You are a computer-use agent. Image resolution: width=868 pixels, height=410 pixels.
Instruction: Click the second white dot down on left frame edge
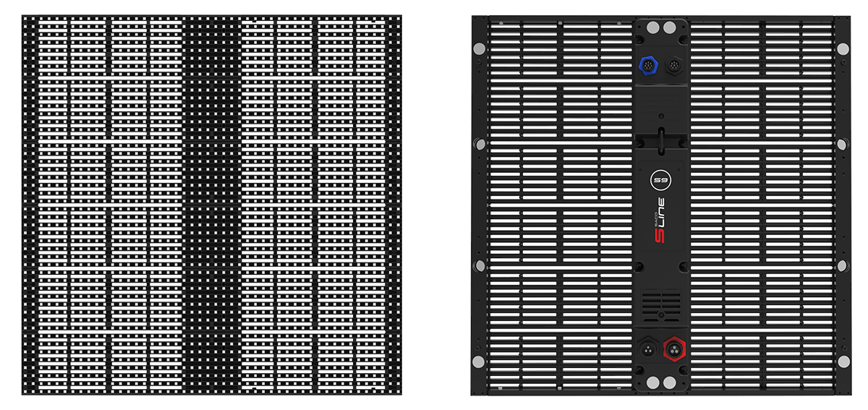click(x=478, y=144)
